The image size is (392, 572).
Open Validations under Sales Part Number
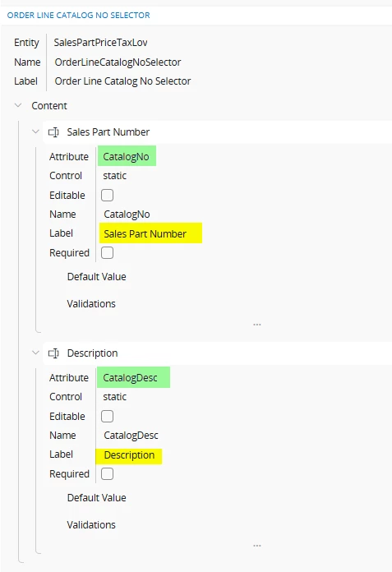(x=91, y=303)
